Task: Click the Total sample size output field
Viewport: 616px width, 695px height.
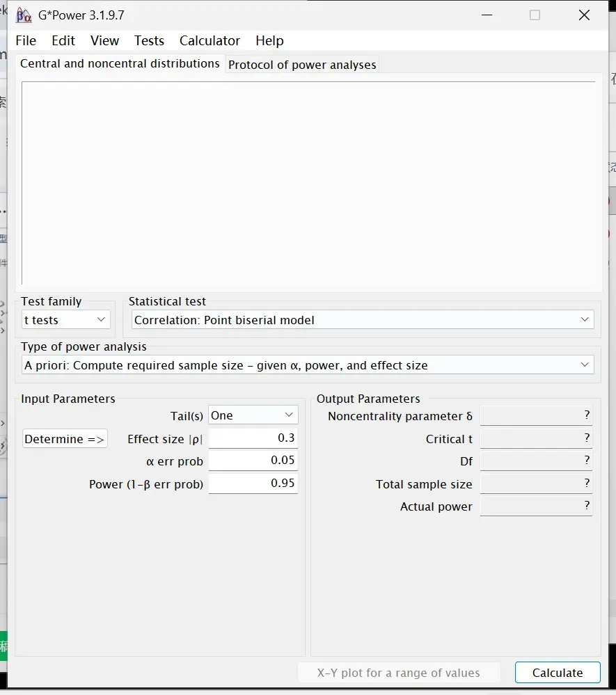Action: pyautogui.click(x=536, y=484)
